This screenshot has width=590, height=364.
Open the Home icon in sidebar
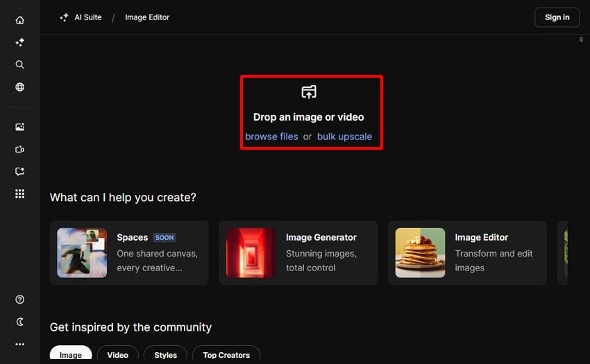(x=20, y=20)
